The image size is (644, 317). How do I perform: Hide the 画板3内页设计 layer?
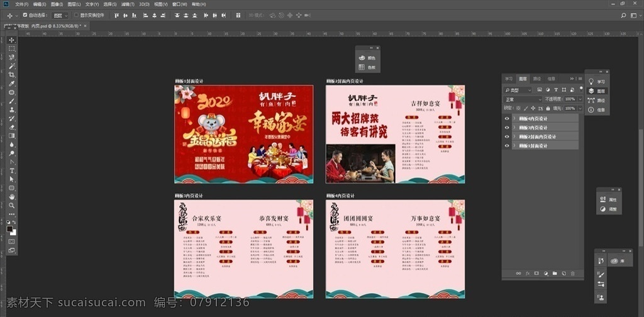(x=507, y=128)
